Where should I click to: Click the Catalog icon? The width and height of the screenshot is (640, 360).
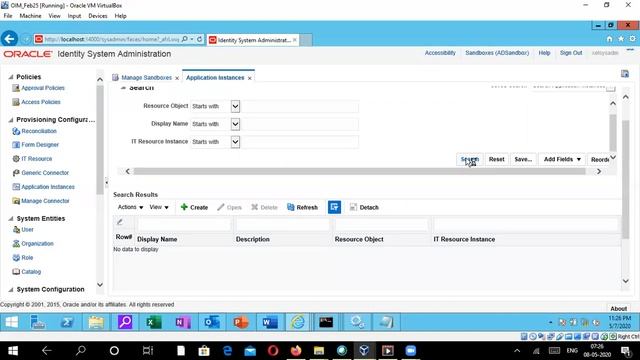coord(16,272)
